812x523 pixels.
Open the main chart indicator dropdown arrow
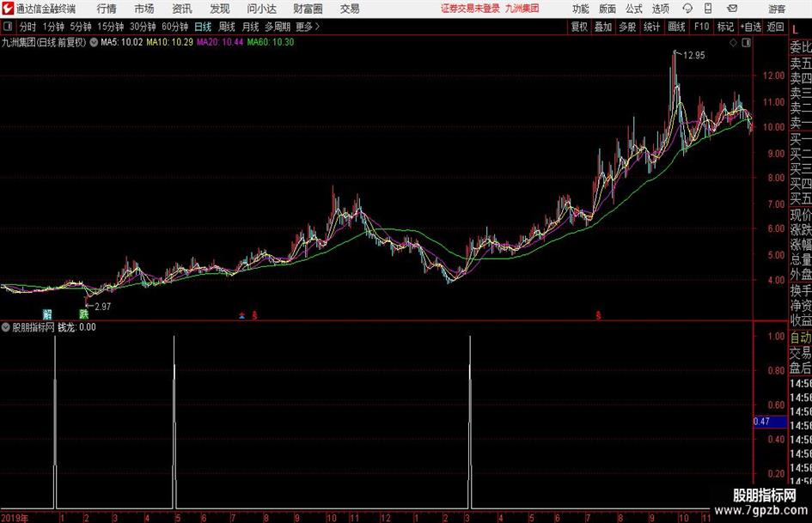coord(94,42)
